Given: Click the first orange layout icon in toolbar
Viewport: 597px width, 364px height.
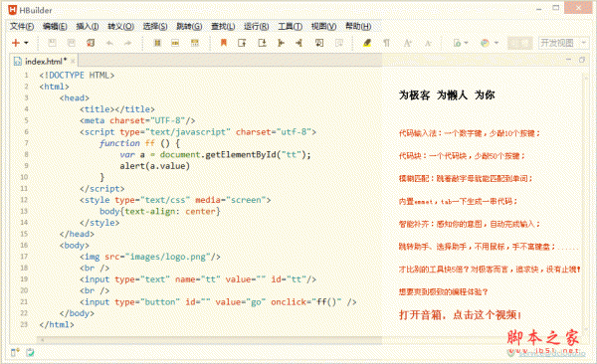Looking at the screenshot, I should coord(157,43).
